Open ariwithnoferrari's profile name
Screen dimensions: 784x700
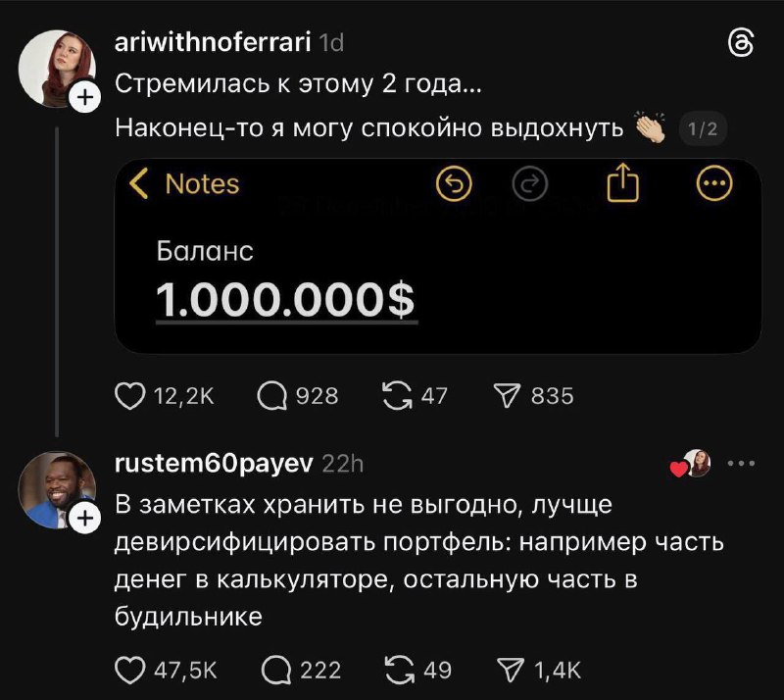(x=212, y=40)
